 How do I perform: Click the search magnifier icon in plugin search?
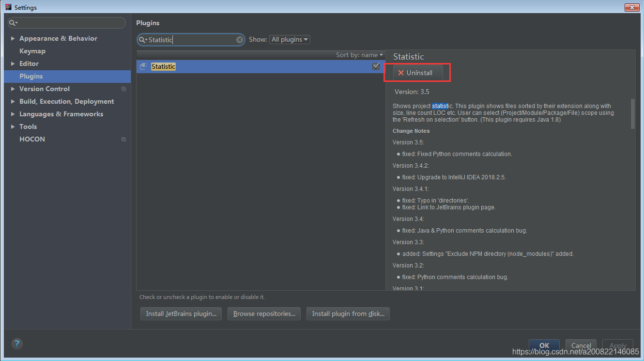tap(142, 40)
